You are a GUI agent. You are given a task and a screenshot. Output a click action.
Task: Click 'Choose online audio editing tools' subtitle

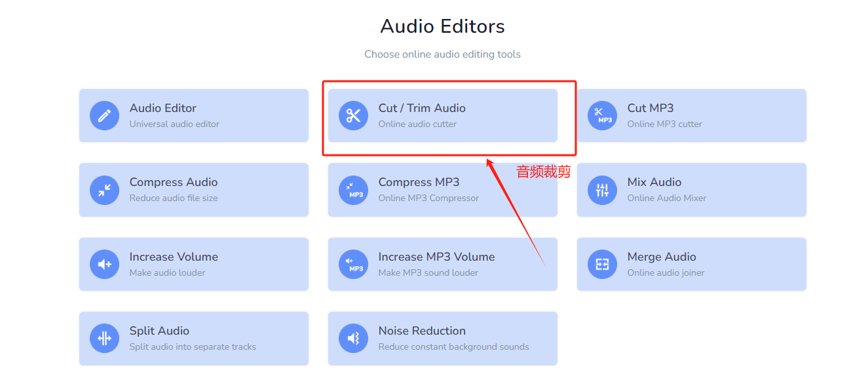(x=443, y=54)
